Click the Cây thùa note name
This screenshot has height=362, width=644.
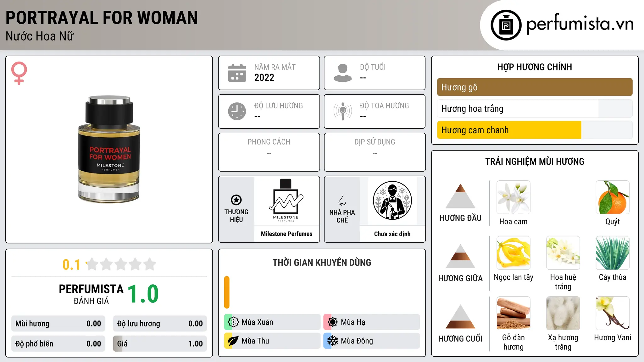613,277
